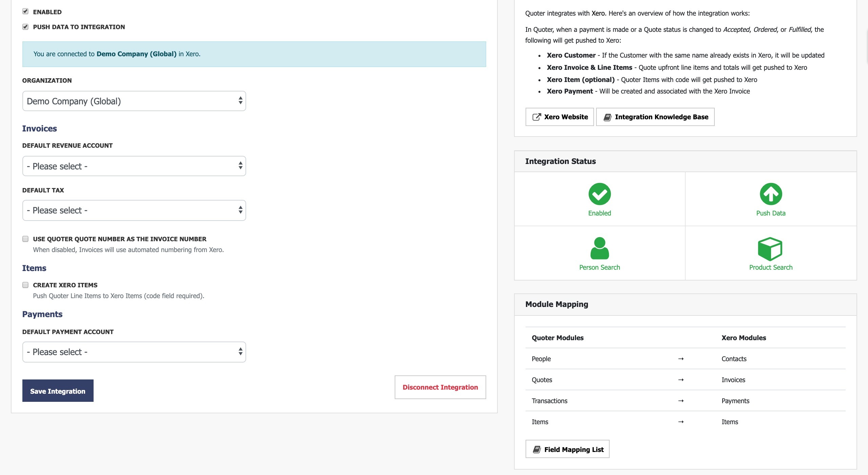Open the Default Tax dropdown
The height and width of the screenshot is (475, 868).
[134, 210]
